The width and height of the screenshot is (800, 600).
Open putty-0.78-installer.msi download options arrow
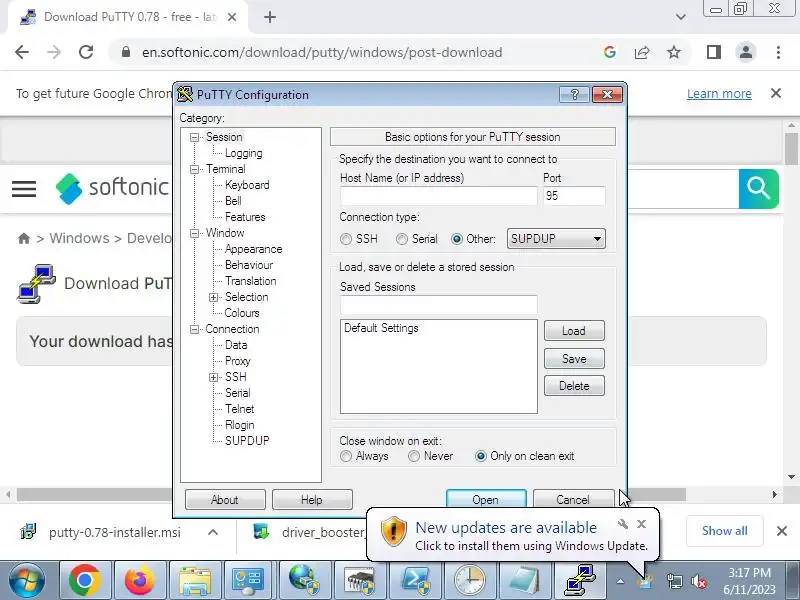click(x=213, y=532)
